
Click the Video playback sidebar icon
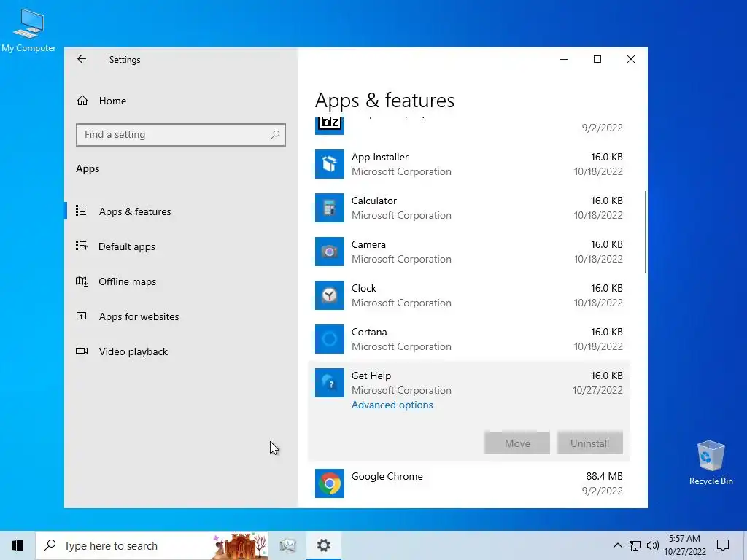pos(82,351)
